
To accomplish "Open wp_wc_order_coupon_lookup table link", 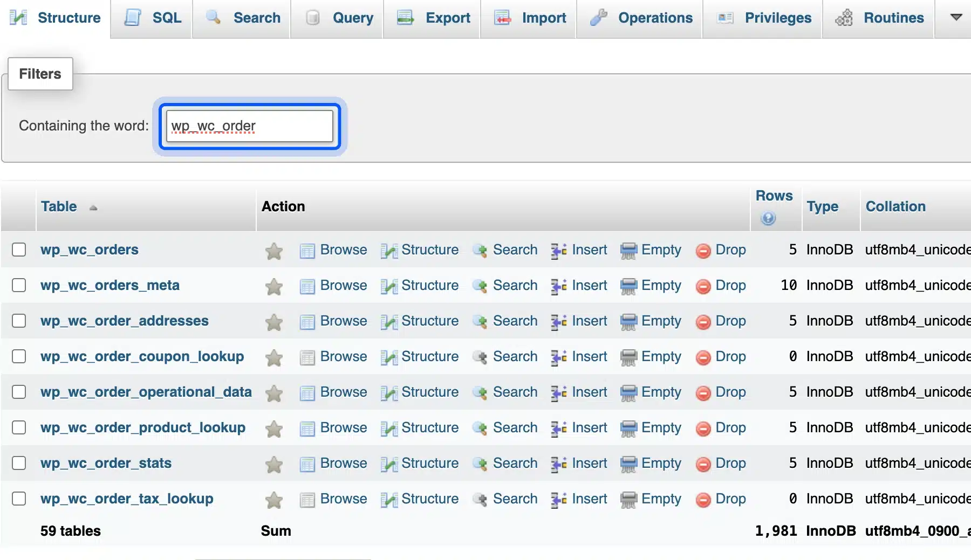I will (142, 356).
